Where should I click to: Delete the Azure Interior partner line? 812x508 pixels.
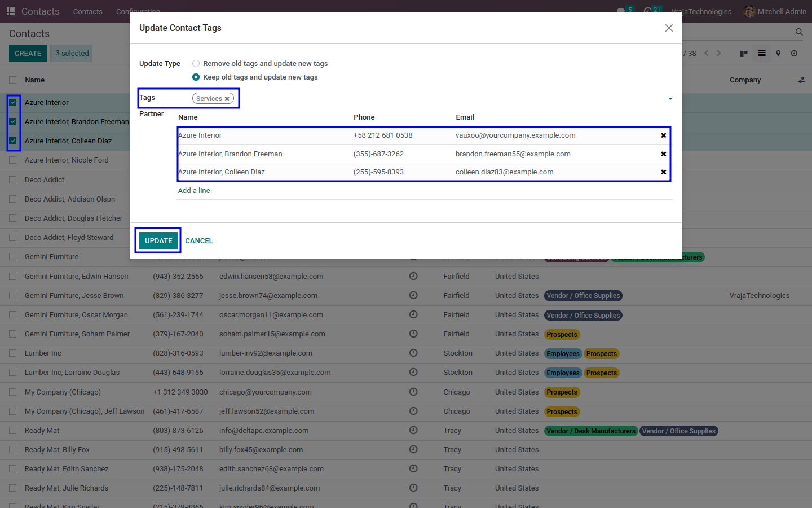pyautogui.click(x=663, y=135)
